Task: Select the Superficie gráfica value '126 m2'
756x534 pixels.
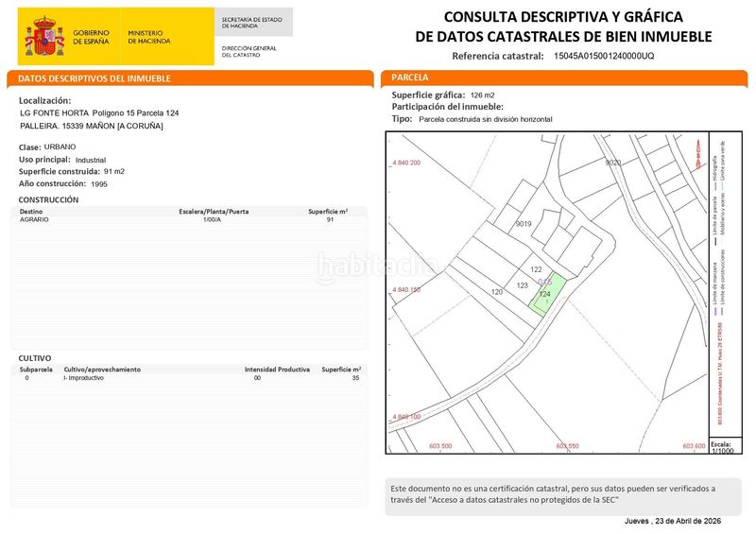Action: pos(482,95)
